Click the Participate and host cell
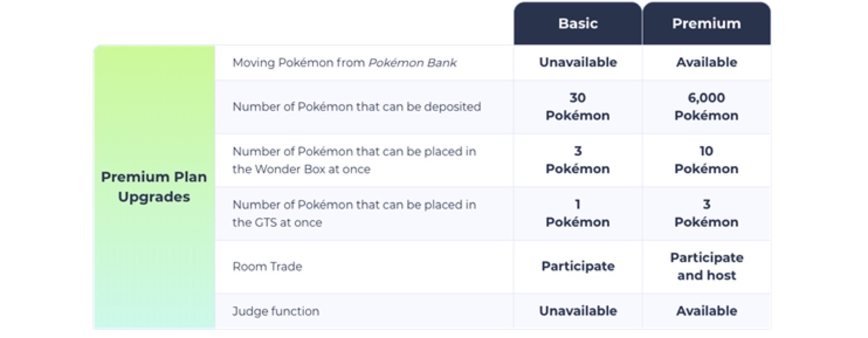Screen dimensions: 868x338 [x=706, y=267]
